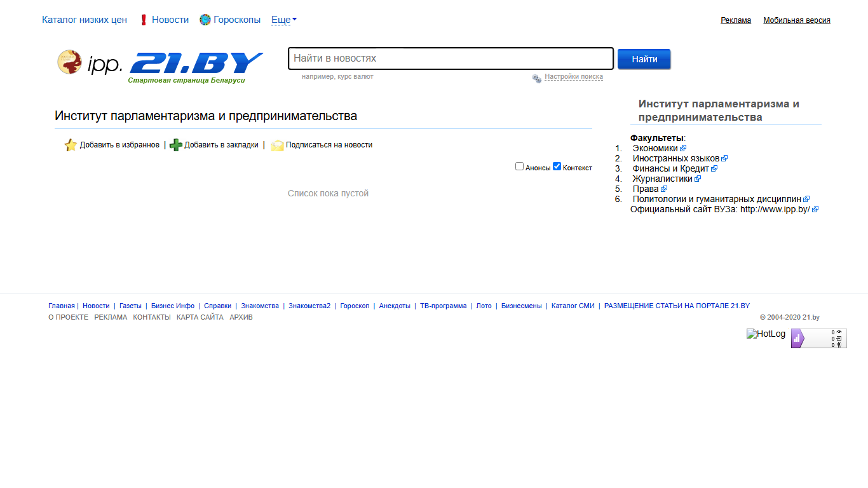Open Настройки поиска link

click(574, 77)
